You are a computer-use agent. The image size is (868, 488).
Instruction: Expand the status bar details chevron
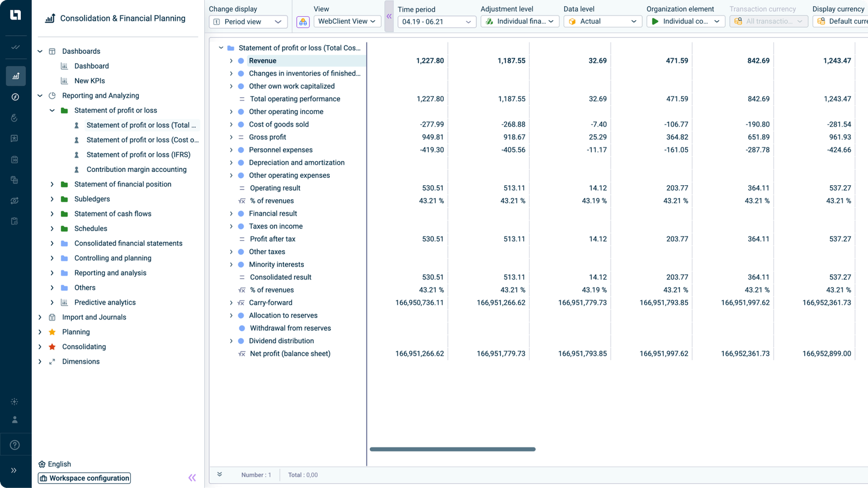220,475
